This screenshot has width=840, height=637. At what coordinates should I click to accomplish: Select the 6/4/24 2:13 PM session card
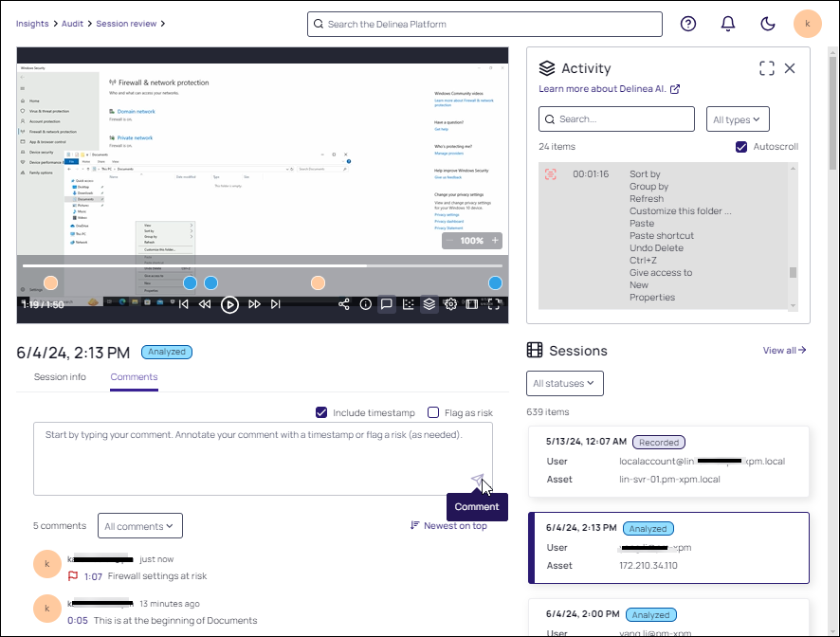(668, 548)
